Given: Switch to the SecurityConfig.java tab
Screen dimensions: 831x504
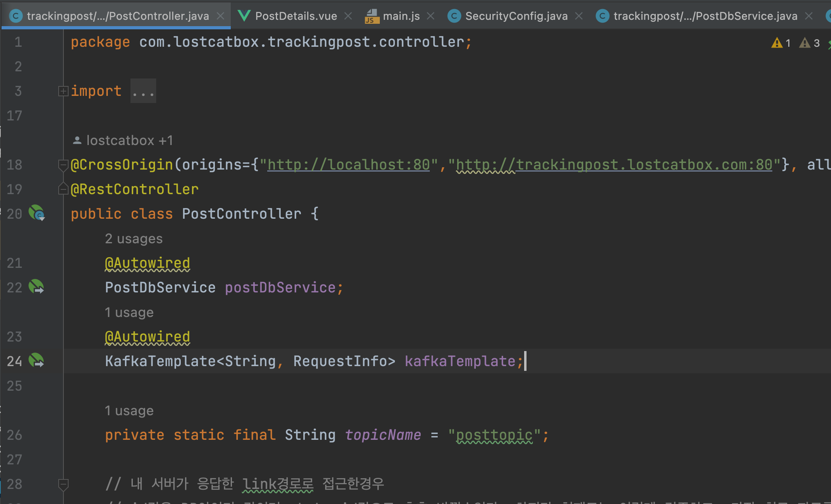Looking at the screenshot, I should 516,16.
